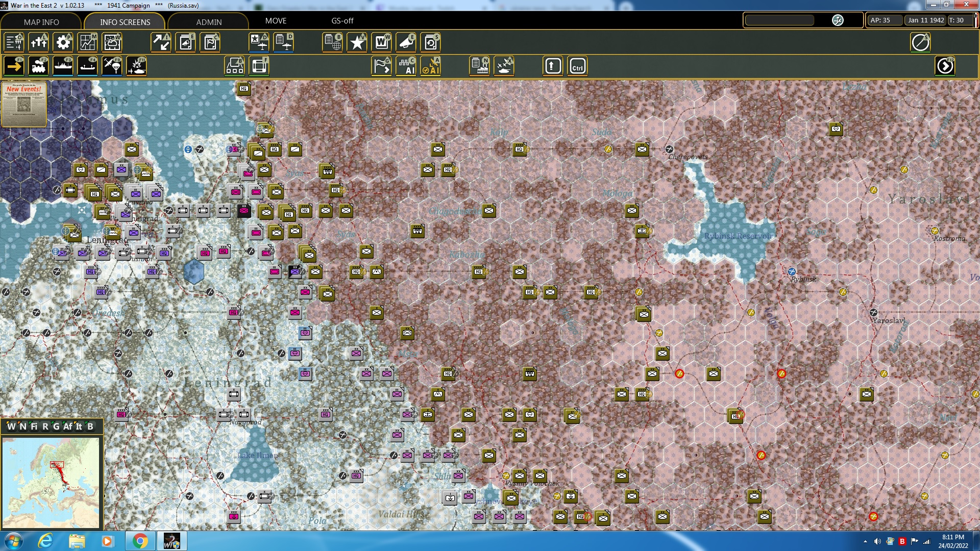
Task: Click the AI assist icon (C)
Action: pos(406,66)
